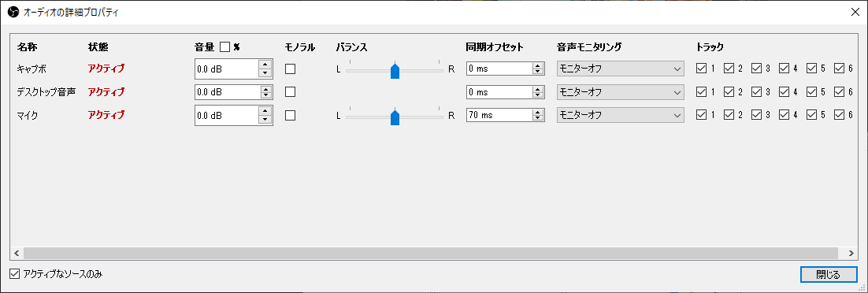Uncheck track 3 for マイク
Viewport: 868px width, 293px height.
tap(757, 115)
